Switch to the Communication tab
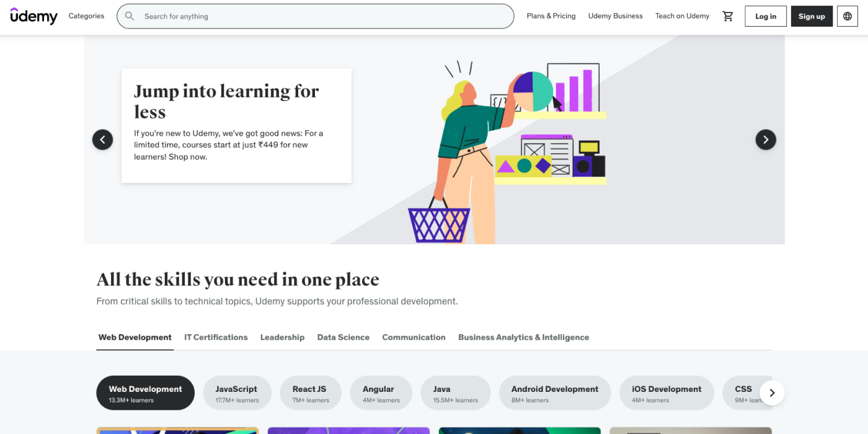The image size is (868, 434). coord(414,337)
